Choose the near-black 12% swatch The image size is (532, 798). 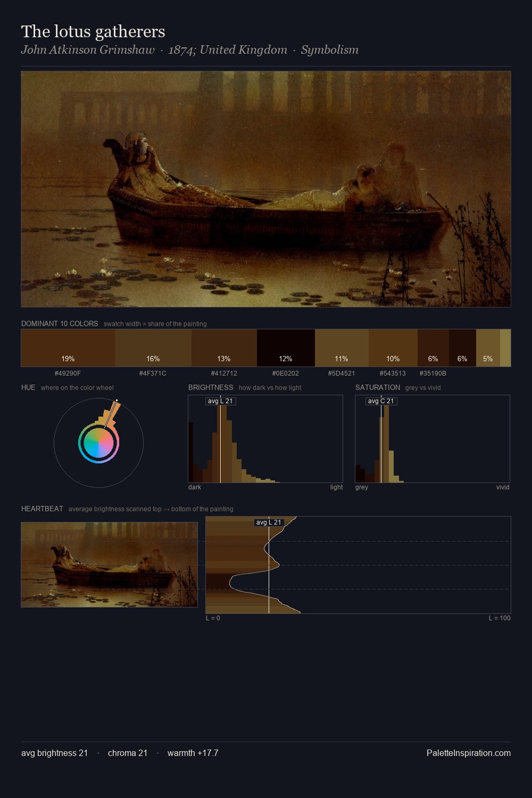click(x=286, y=348)
